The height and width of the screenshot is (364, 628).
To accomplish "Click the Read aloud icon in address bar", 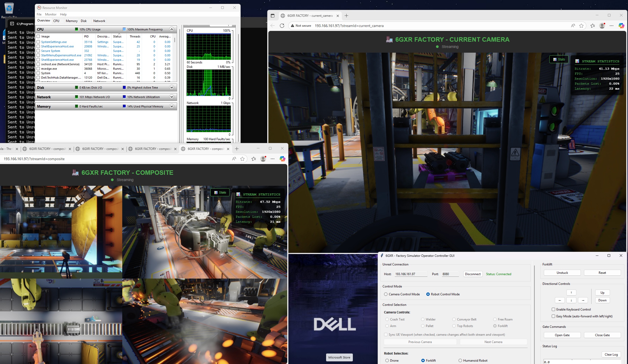I will point(573,26).
